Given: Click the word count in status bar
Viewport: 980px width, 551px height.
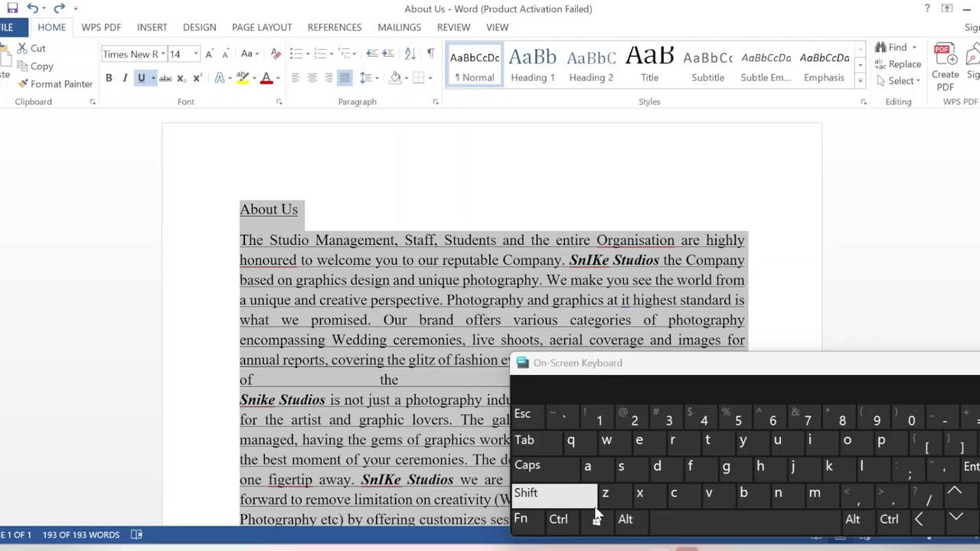Looking at the screenshot, I should 81,535.
